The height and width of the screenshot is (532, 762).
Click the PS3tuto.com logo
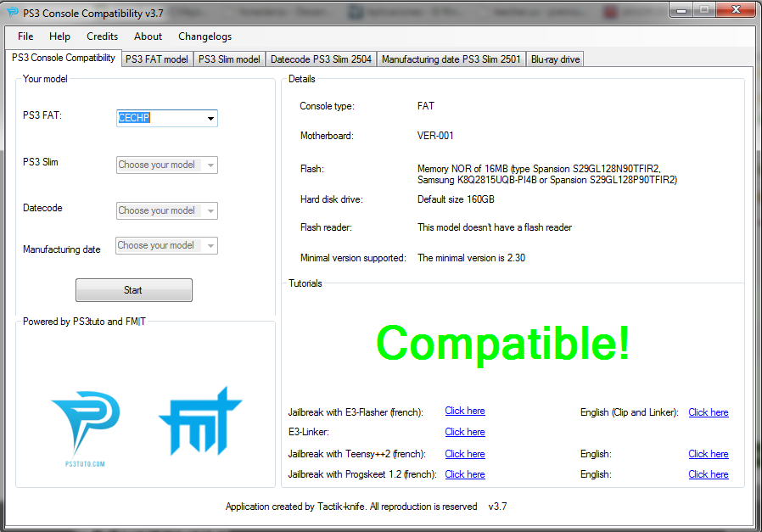tap(86, 428)
